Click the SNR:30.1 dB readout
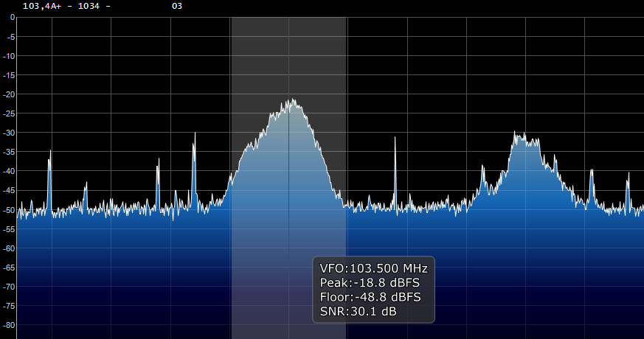The image size is (644, 339). (x=358, y=312)
